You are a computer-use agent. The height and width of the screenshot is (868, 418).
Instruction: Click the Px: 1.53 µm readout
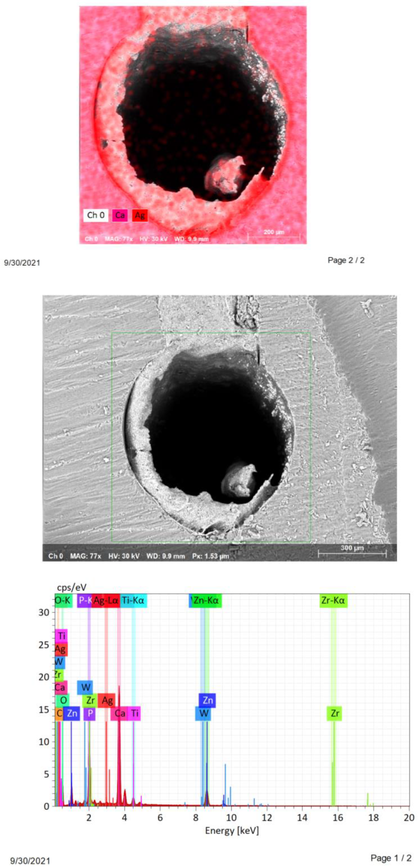click(210, 556)
